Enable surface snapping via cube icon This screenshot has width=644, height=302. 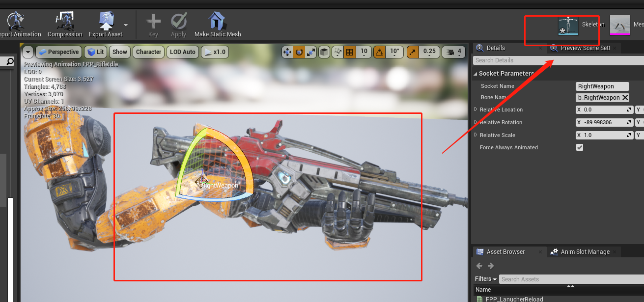click(324, 51)
